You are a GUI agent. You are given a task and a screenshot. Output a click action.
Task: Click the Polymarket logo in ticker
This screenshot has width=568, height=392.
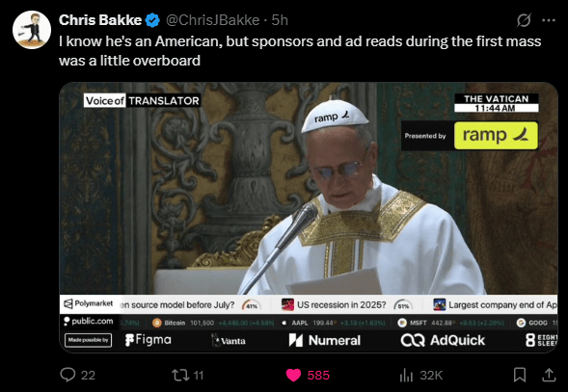(x=89, y=303)
